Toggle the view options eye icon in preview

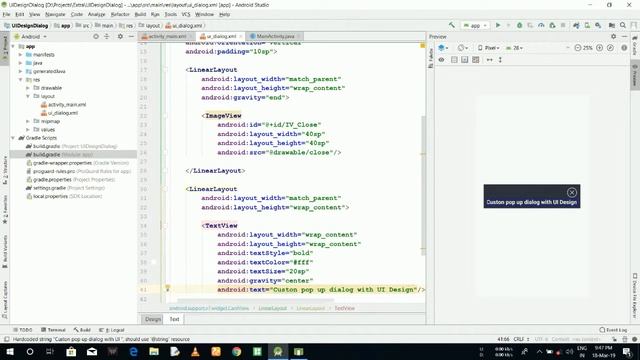pos(441,60)
